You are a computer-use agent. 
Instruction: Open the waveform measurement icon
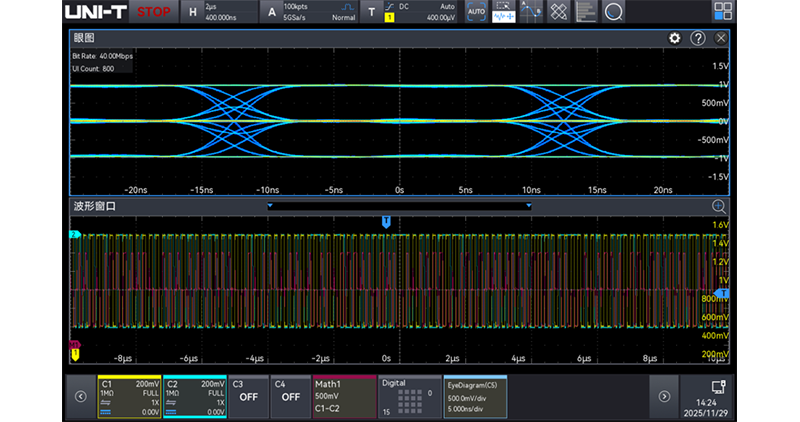point(503,12)
